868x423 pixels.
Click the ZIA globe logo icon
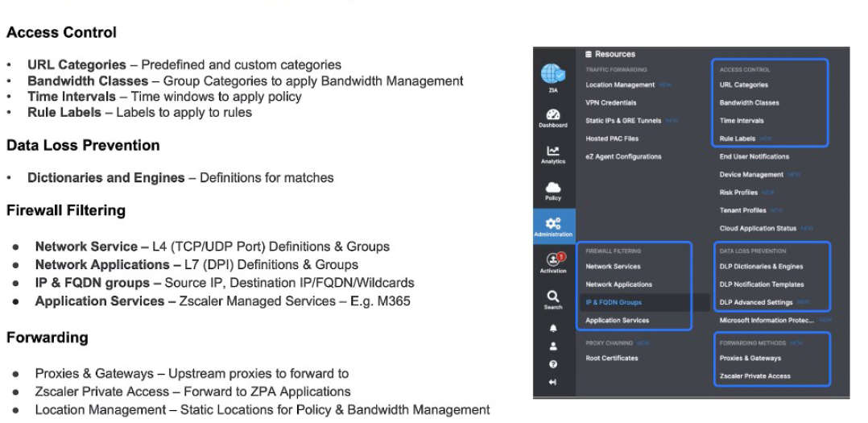[552, 74]
